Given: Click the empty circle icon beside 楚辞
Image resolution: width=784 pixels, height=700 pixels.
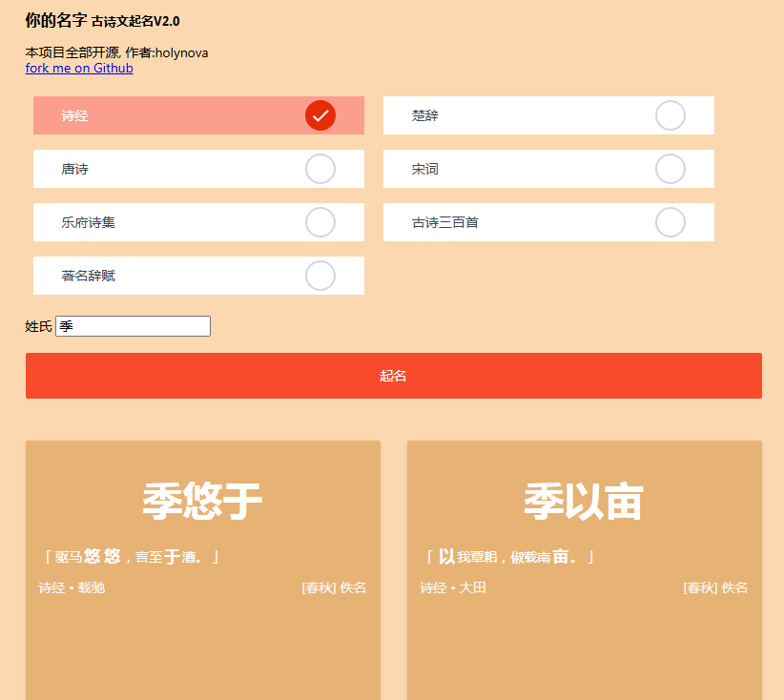Looking at the screenshot, I should (x=671, y=115).
